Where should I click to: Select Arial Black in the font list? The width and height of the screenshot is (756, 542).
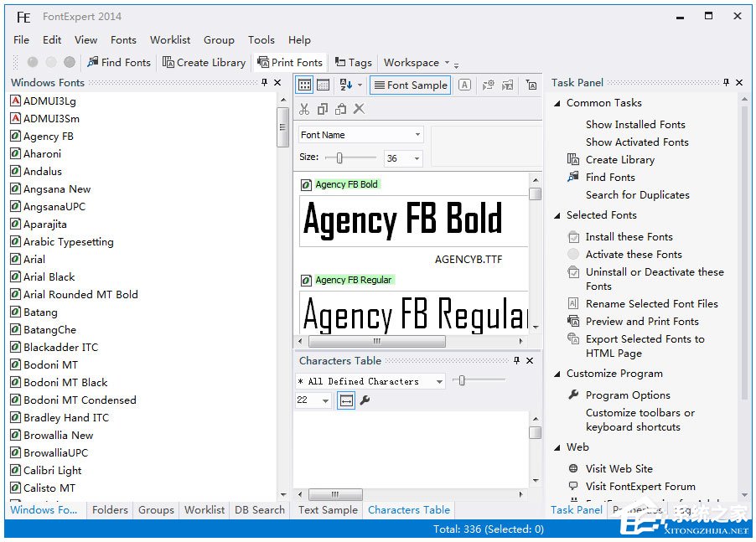[x=49, y=276]
